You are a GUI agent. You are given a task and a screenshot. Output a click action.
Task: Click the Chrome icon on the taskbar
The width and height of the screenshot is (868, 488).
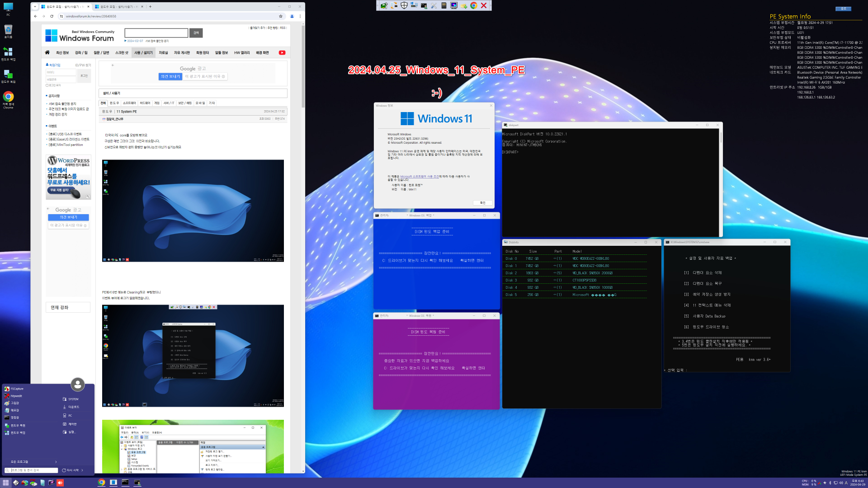102,483
